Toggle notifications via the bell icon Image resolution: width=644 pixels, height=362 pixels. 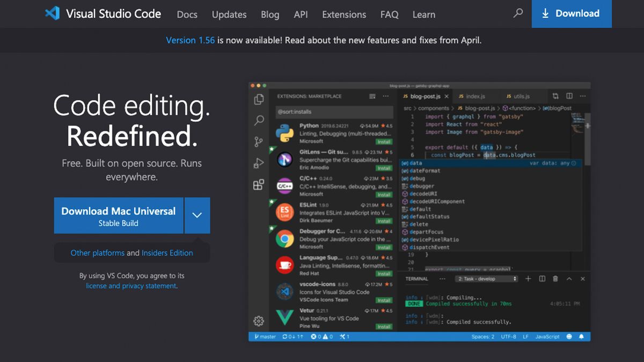(581, 336)
